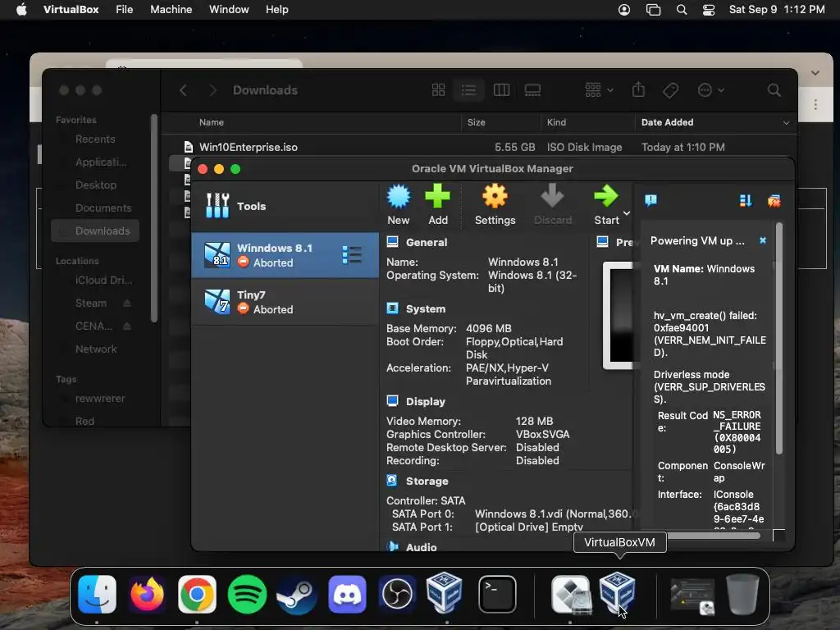Click Finder tag icon
The height and width of the screenshot is (630, 840).
pos(670,90)
